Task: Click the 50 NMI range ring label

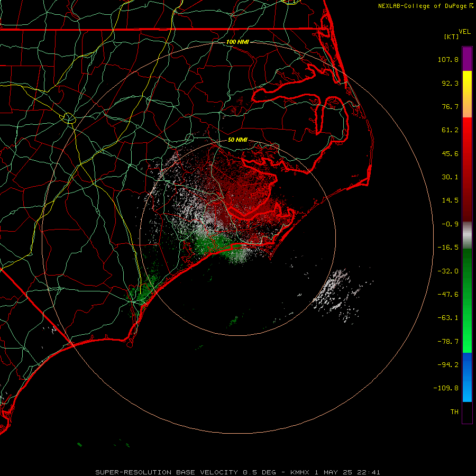Action: point(237,140)
